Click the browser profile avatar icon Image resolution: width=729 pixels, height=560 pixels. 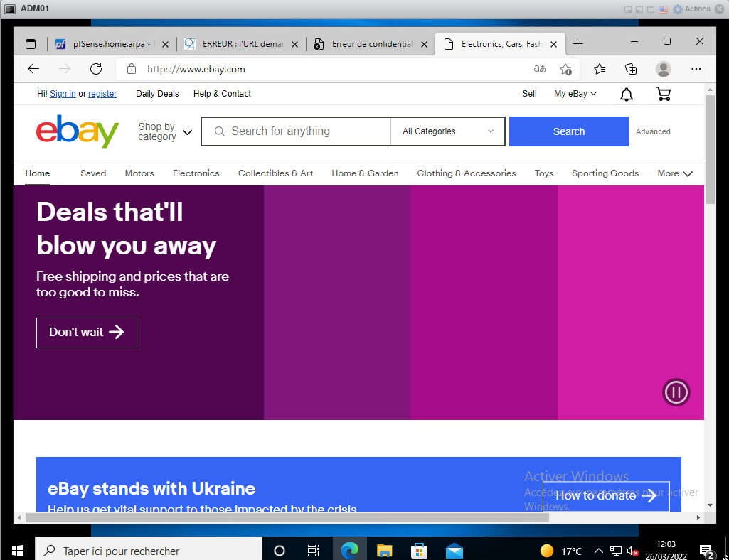click(x=663, y=69)
